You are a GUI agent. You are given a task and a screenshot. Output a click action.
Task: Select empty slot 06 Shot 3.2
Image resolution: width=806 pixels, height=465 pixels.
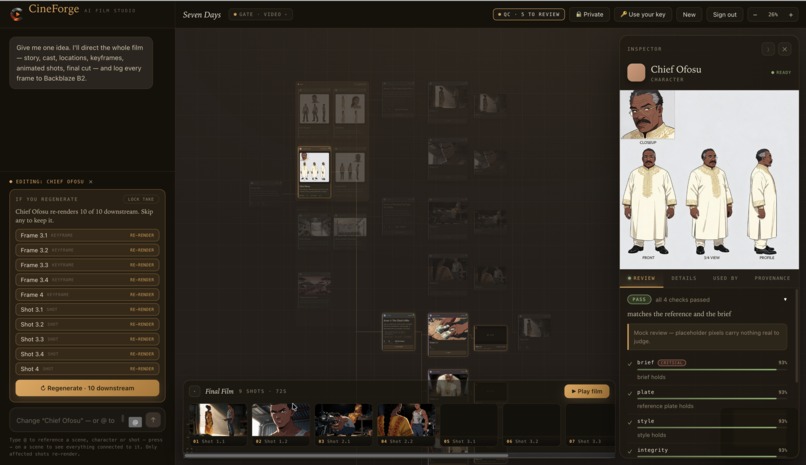click(532, 424)
